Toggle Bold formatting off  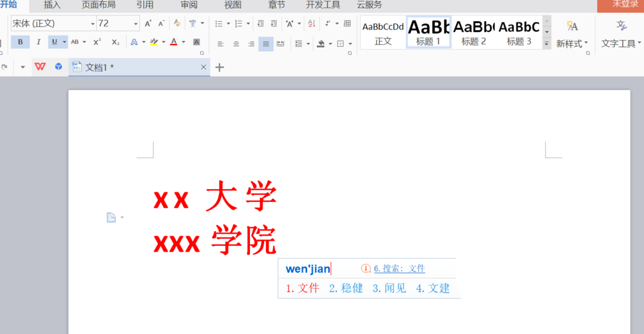20,42
